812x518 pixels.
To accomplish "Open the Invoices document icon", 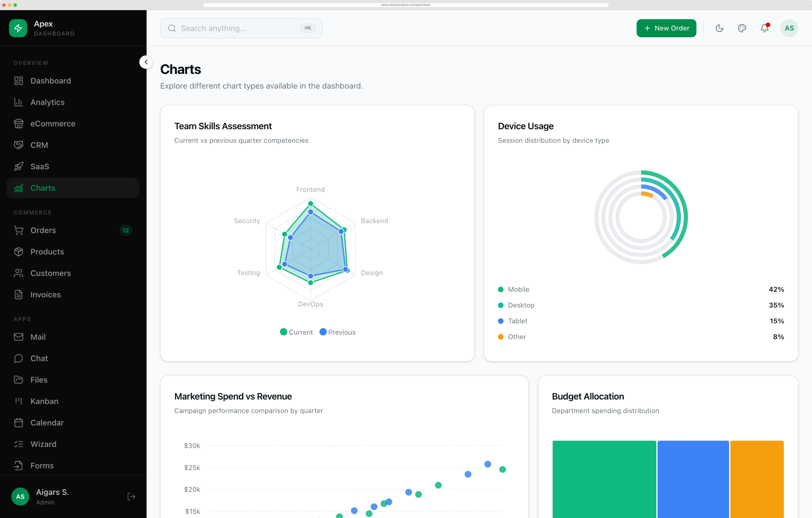I will pos(18,294).
